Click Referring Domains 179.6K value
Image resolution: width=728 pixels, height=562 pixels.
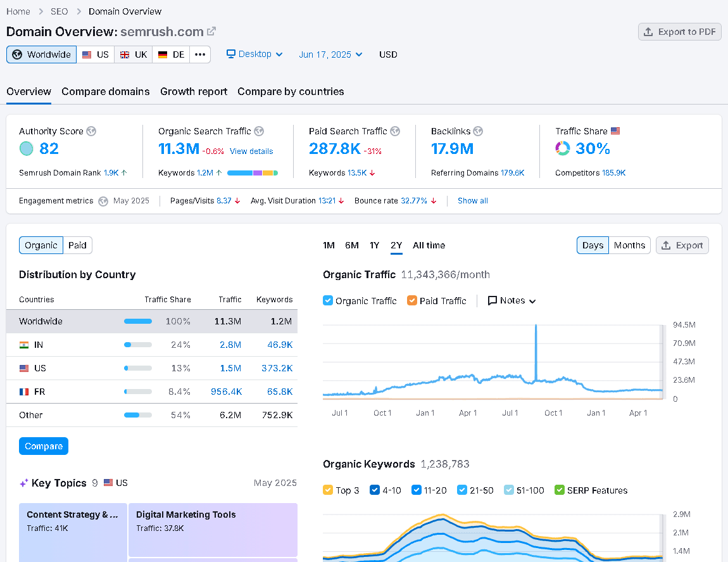pos(513,173)
